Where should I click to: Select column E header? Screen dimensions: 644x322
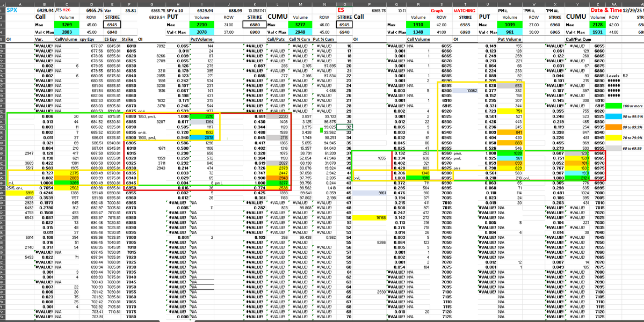pos(112,3)
